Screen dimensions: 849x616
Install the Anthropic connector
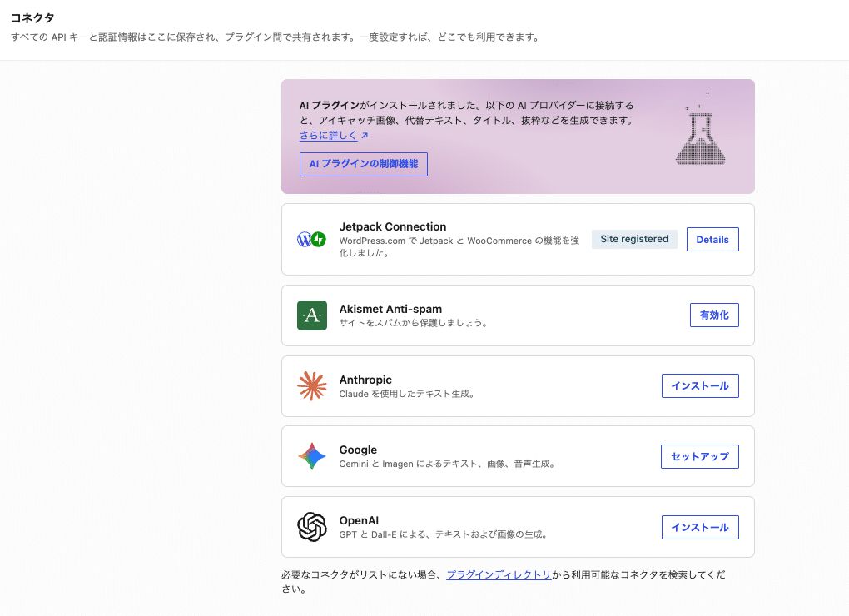click(700, 386)
